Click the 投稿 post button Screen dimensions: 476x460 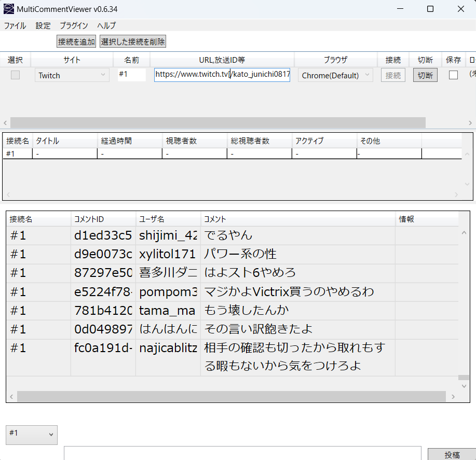(x=452, y=454)
